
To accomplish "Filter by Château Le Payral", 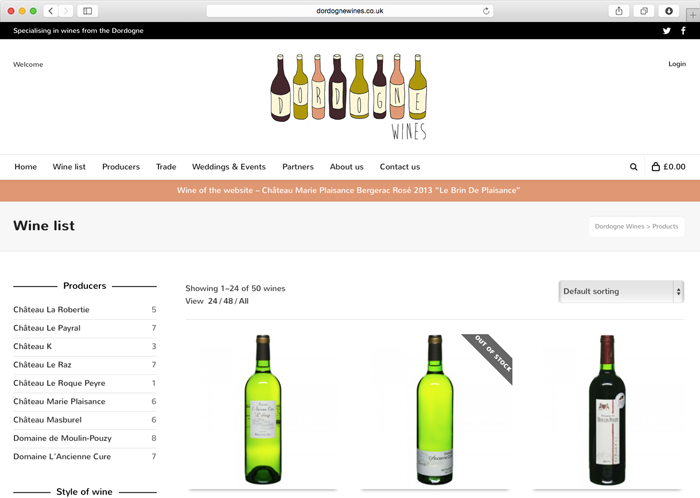I will (47, 328).
